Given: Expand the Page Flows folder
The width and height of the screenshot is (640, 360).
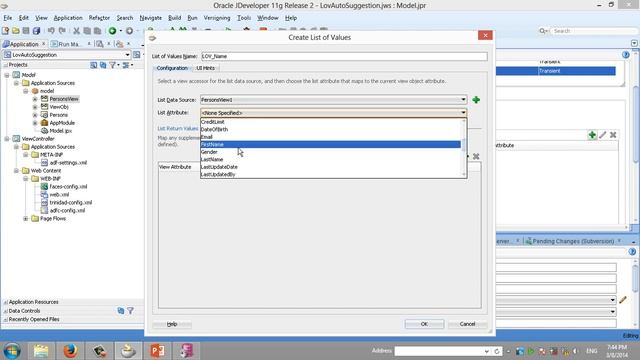Looking at the screenshot, I should click(25, 219).
